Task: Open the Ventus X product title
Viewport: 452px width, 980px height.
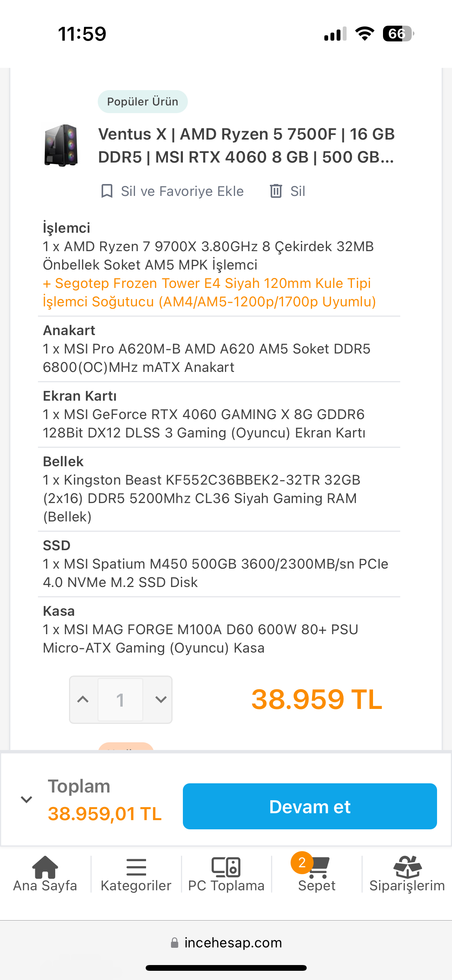Action: click(x=246, y=145)
